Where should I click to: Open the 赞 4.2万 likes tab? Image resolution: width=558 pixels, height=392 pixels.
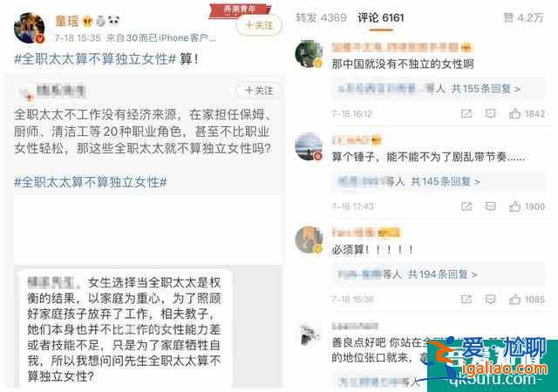[x=523, y=17]
